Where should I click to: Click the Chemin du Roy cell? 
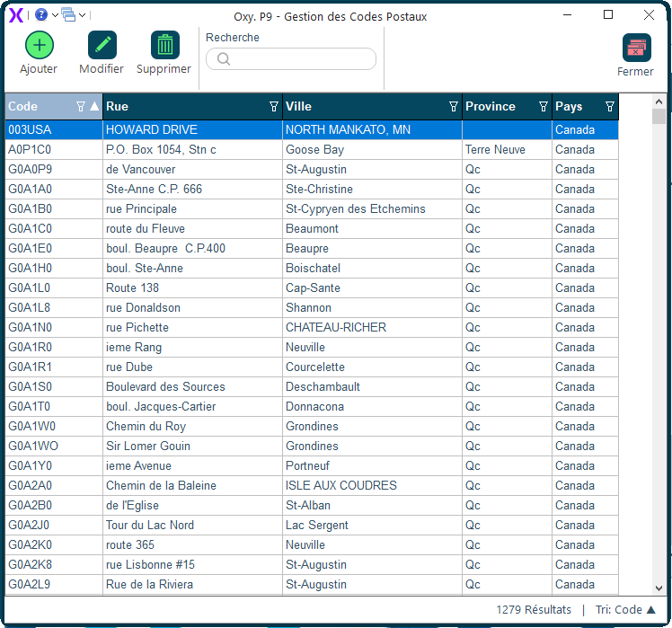point(192,426)
